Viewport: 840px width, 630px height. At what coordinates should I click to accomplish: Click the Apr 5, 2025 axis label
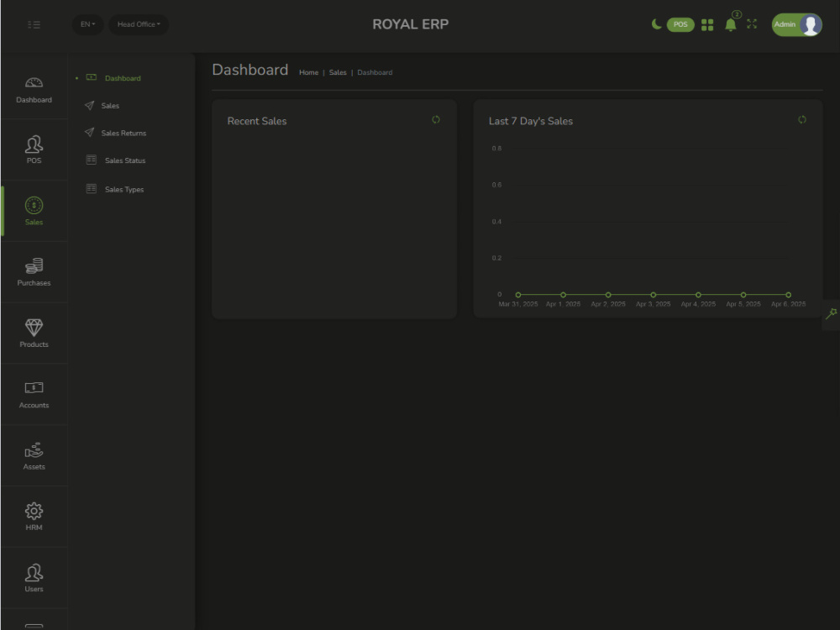[743, 304]
